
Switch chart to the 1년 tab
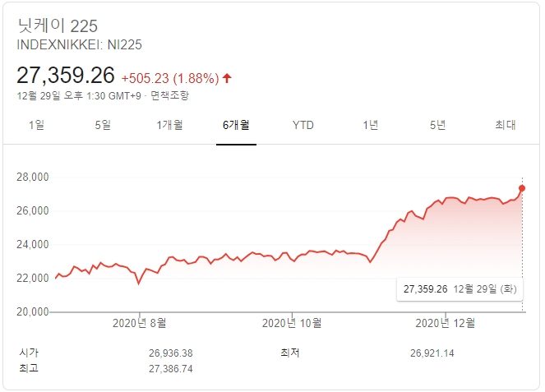[371, 125]
